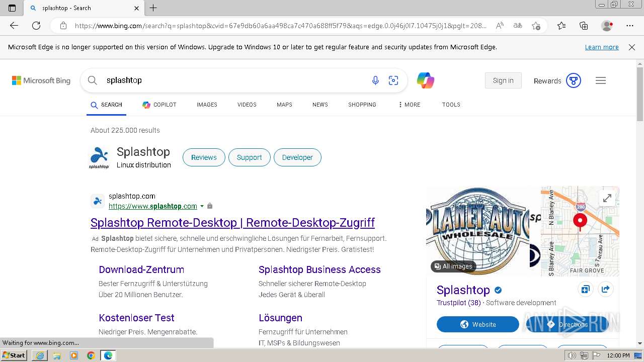
Task: Open the Lösungen link
Action: (x=280, y=318)
